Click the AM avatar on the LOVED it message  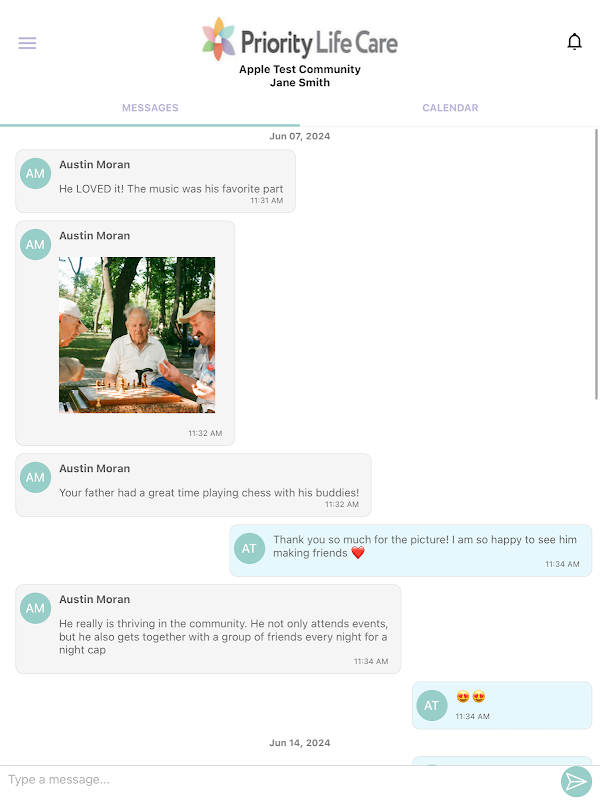coord(35,173)
